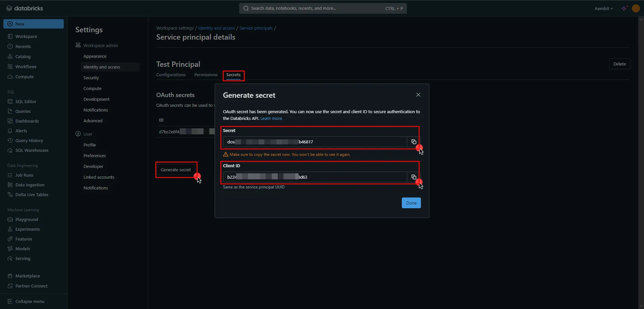Click the Delete service principal button
Image resolution: width=644 pixels, height=309 pixels.
[x=619, y=64]
